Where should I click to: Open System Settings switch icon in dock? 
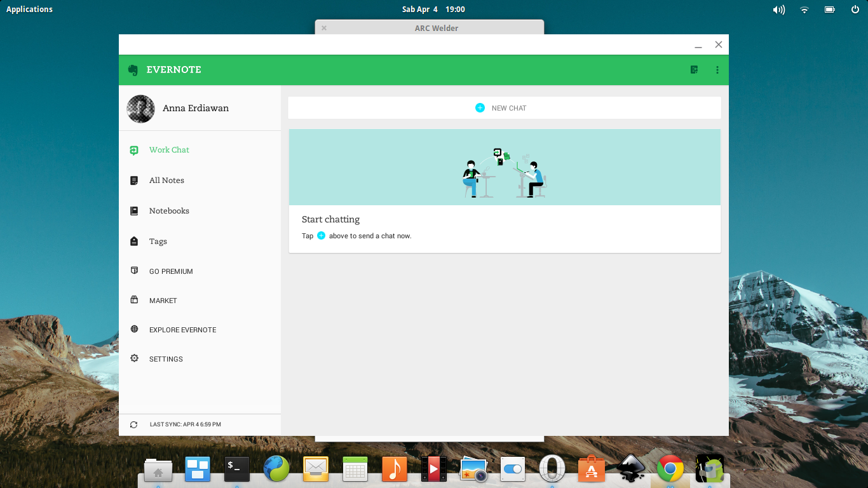click(x=513, y=469)
